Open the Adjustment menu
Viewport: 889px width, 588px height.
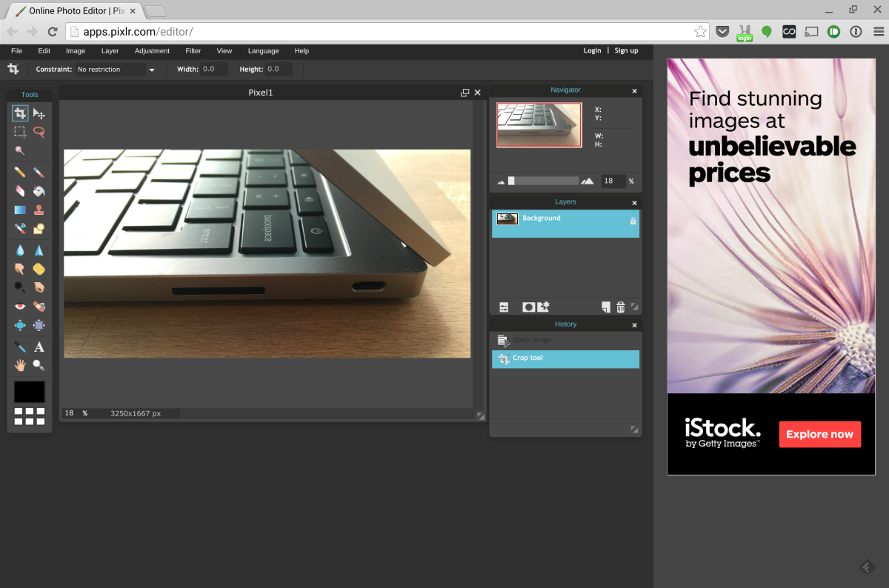click(152, 51)
